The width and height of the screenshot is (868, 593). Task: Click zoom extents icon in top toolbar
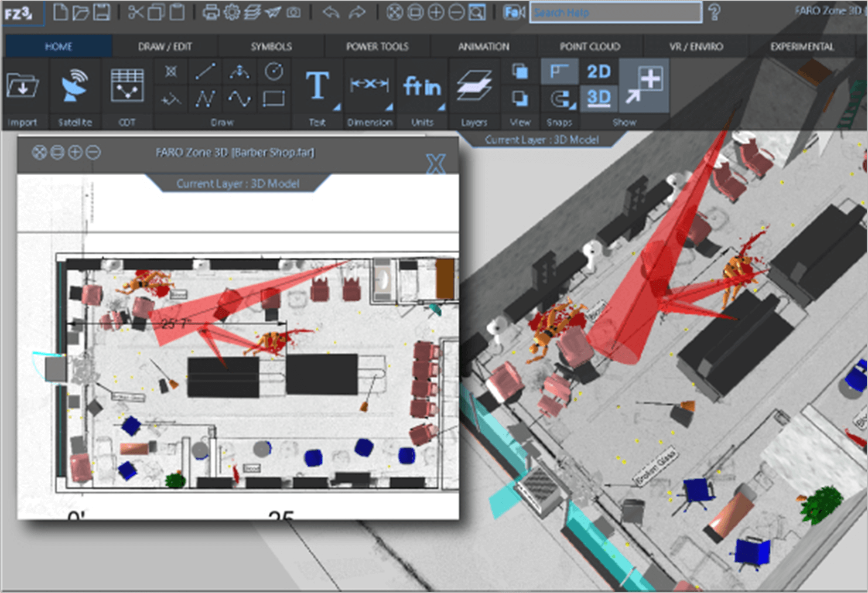tap(395, 12)
